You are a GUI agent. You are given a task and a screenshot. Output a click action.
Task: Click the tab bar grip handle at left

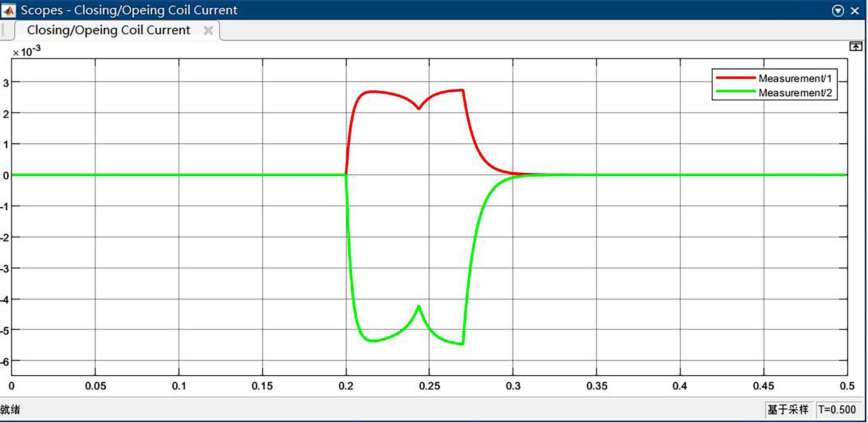pos(3,30)
